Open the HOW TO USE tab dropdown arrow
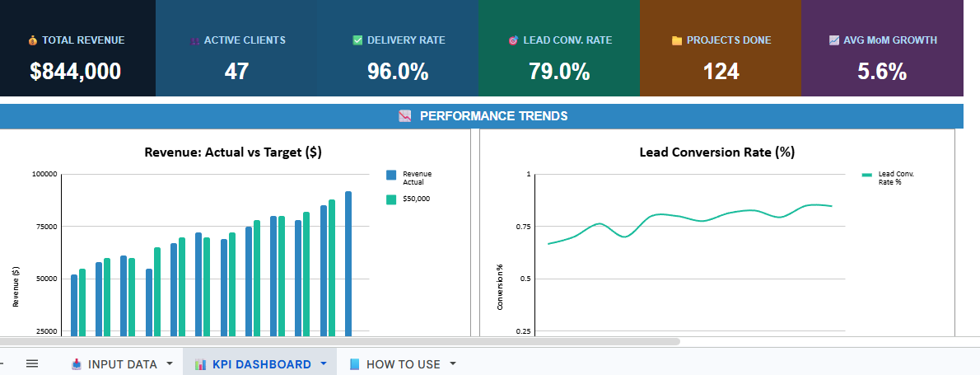 tap(453, 363)
